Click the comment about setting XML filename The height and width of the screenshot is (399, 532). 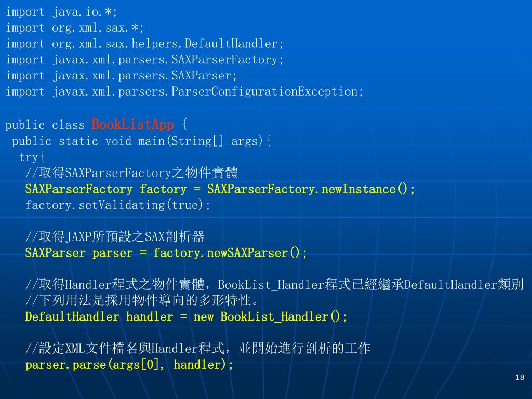coord(197,348)
